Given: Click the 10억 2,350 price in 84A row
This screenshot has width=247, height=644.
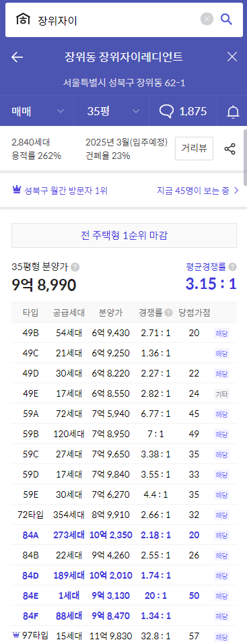Looking at the screenshot, I should tap(111, 535).
